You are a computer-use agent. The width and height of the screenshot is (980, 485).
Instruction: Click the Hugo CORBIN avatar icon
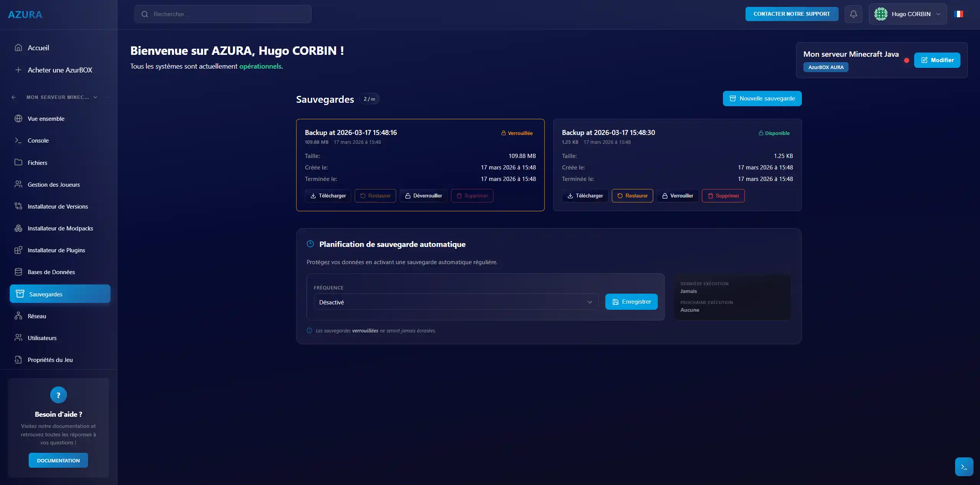coord(880,14)
